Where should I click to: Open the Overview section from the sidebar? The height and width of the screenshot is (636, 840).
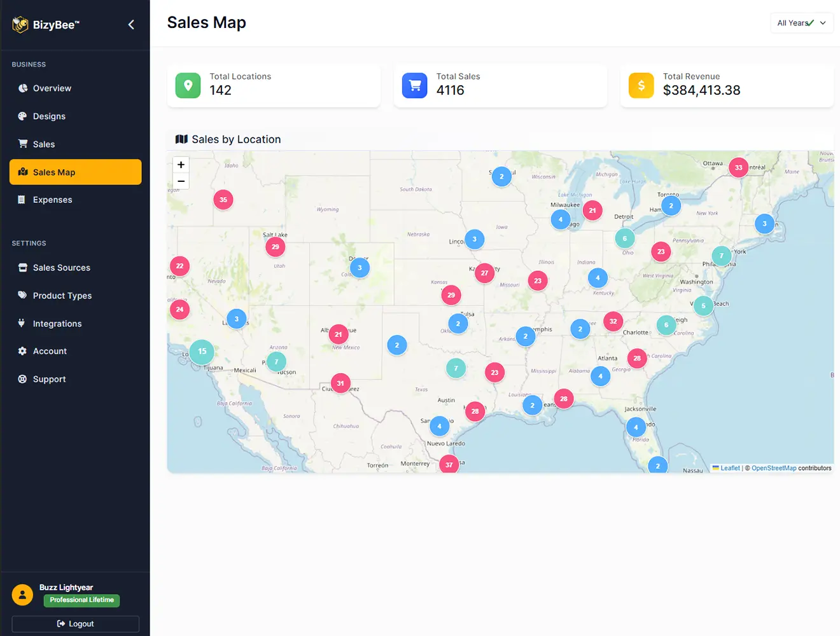tap(52, 88)
